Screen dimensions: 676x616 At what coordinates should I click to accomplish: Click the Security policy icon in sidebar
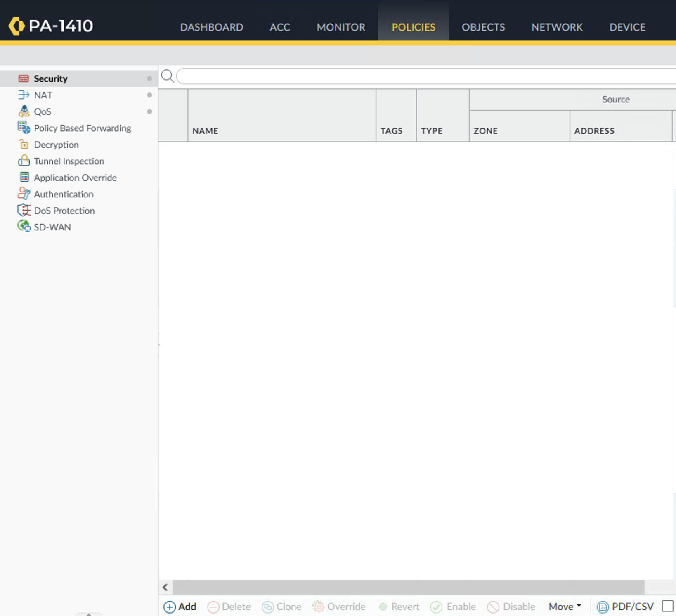(24, 78)
